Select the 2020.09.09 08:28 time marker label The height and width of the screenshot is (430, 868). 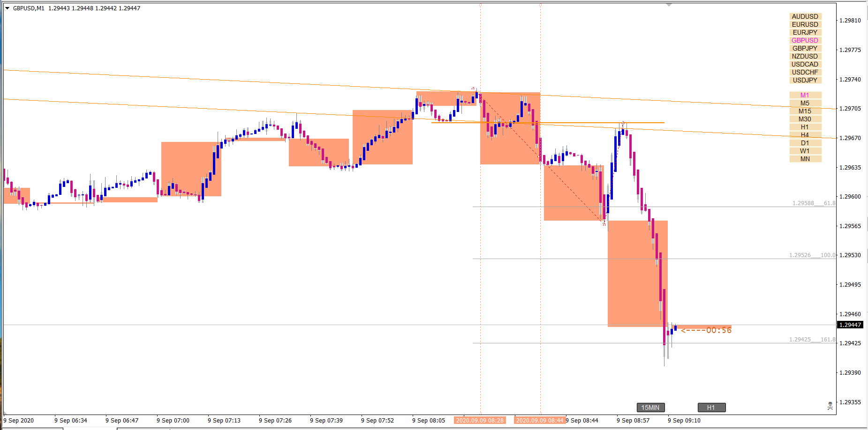click(480, 420)
